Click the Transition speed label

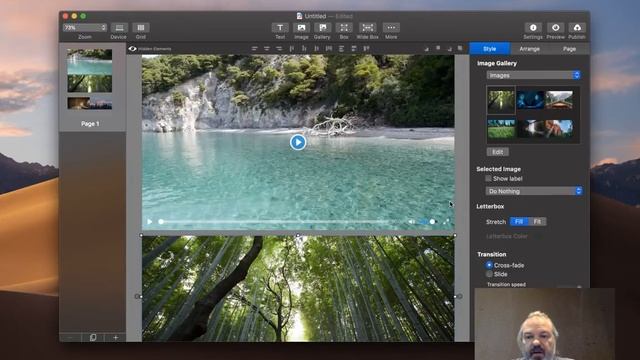506,284
